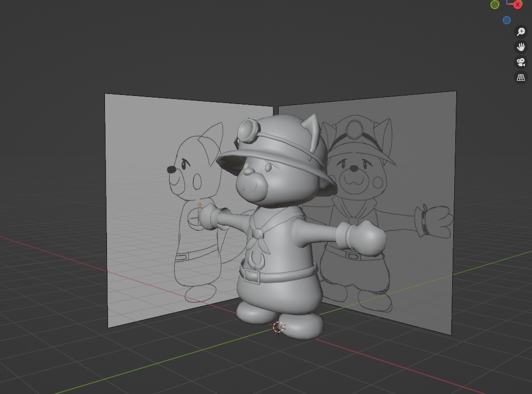Switch perspective/orthographic with the grid icon
Image resolution: width=532 pixels, height=394 pixels.
[x=521, y=77]
